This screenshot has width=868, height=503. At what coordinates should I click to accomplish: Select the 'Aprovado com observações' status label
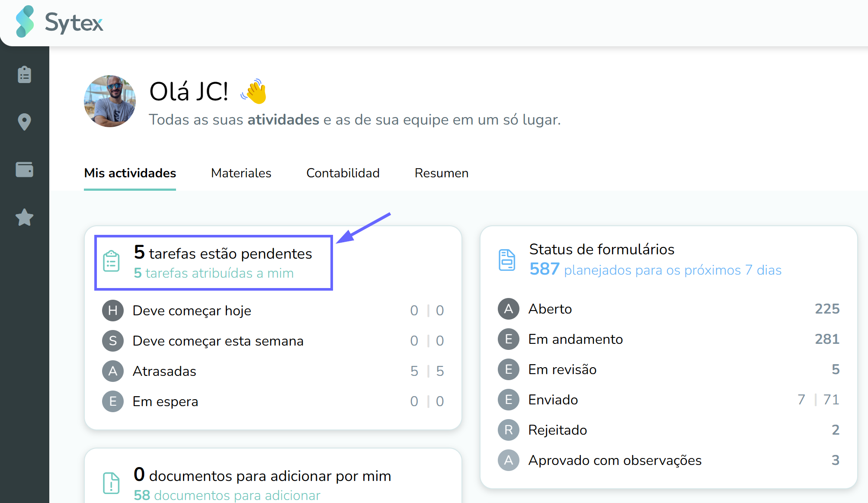615,460
